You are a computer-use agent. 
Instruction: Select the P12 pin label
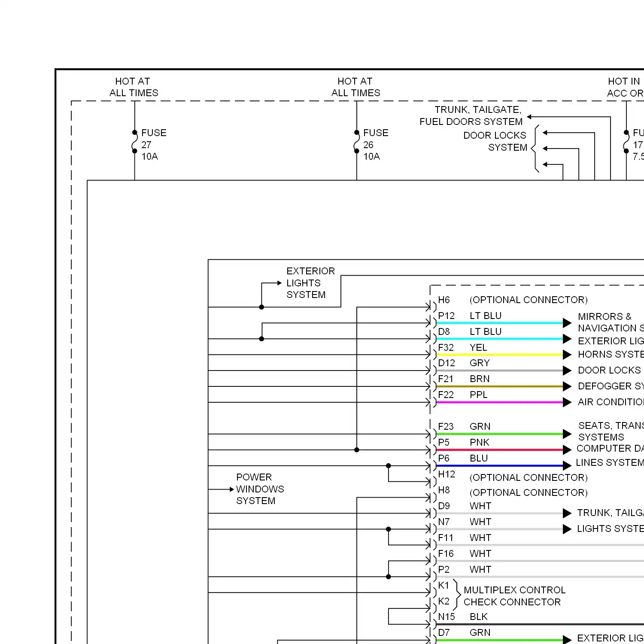[x=446, y=316]
